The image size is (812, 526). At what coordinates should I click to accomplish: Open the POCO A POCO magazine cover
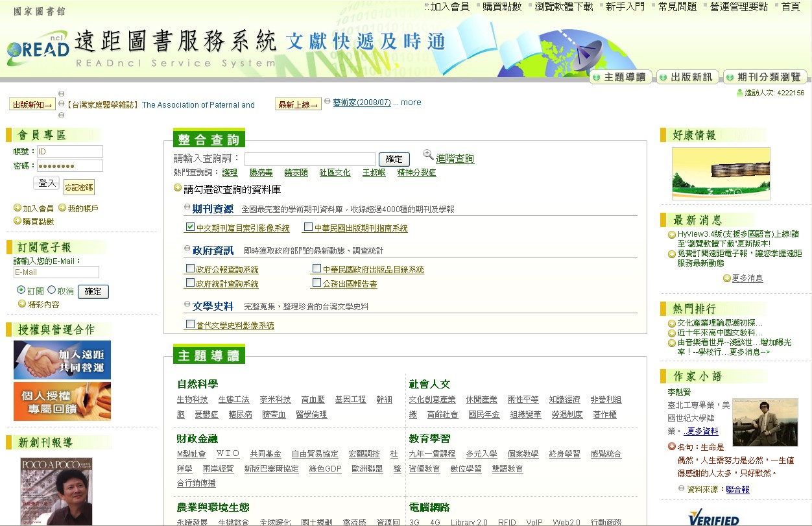(56, 491)
